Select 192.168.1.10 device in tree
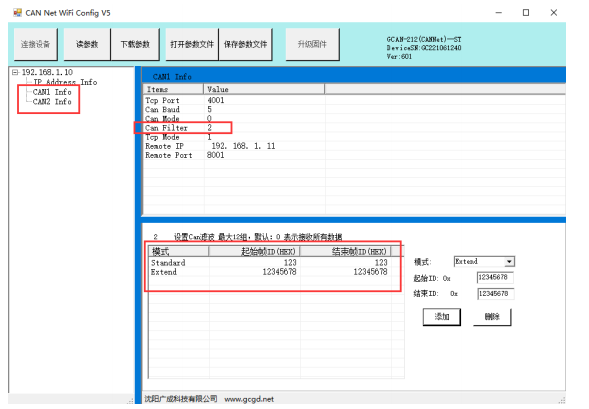Viewport: 589px width, 409px height. point(47,72)
